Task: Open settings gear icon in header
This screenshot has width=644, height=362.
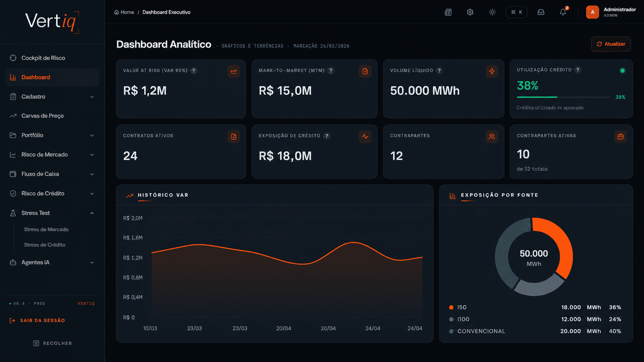Action: (x=470, y=12)
